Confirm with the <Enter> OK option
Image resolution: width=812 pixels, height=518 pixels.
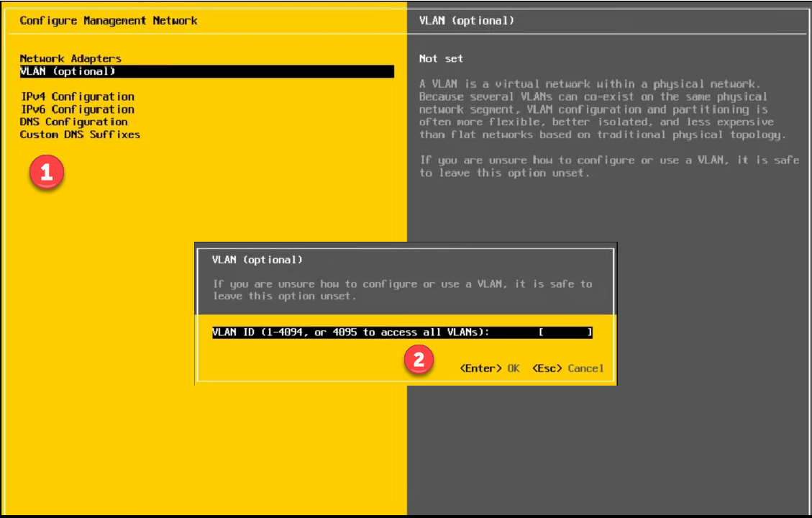tap(489, 368)
